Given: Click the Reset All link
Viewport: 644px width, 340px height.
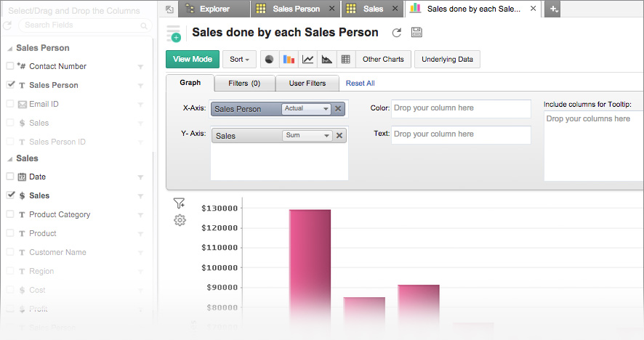Looking at the screenshot, I should [360, 84].
